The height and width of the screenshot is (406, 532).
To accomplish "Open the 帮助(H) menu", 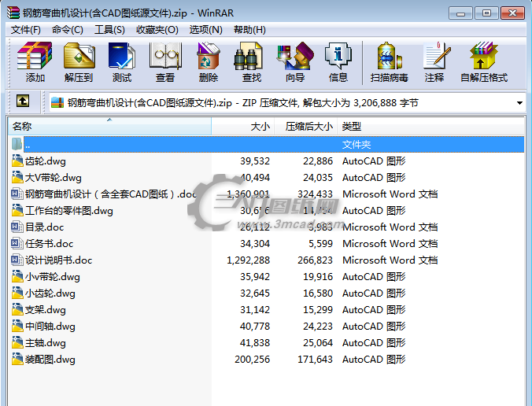I will click(249, 30).
